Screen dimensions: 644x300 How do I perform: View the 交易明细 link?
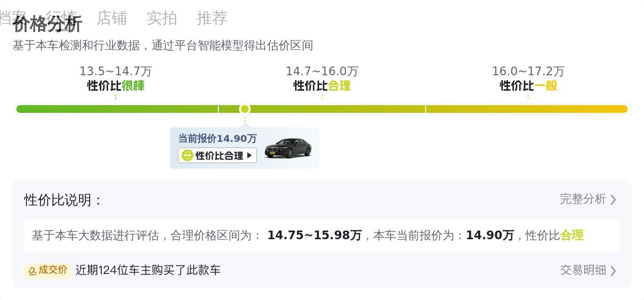pyautogui.click(x=583, y=270)
